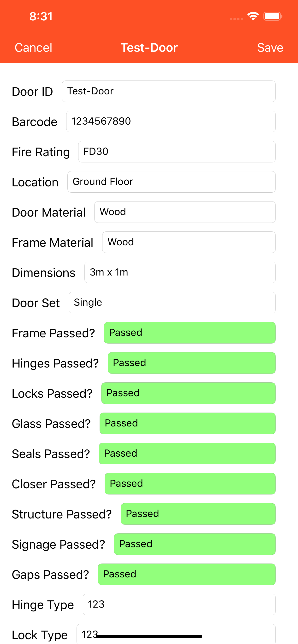The width and height of the screenshot is (298, 644).
Task: Open the Door Material picker
Action: point(185,212)
